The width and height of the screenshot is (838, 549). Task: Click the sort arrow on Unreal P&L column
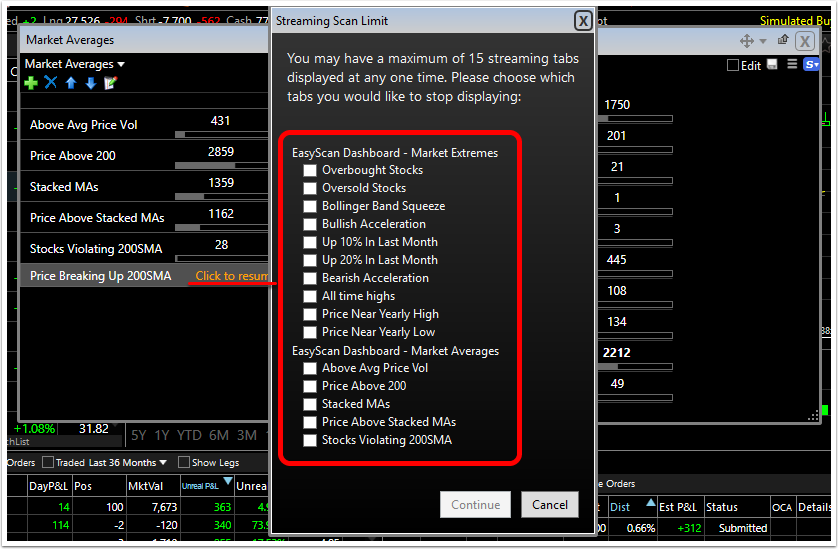tap(228, 481)
